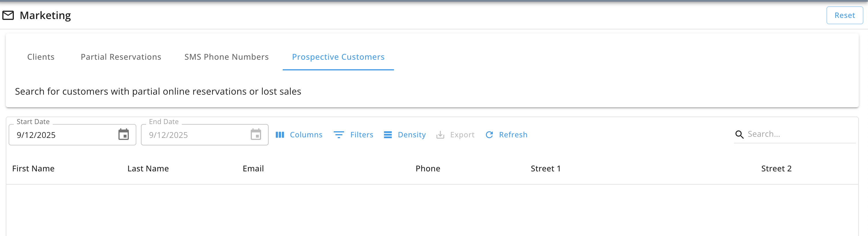The image size is (868, 236).
Task: Select the SMS Phone Numbers tab
Action: click(227, 57)
